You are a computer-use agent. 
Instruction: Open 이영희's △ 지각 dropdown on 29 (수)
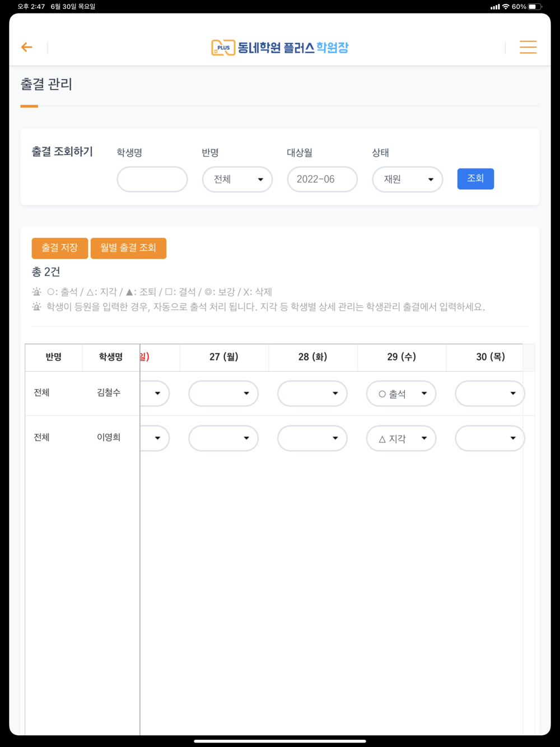click(401, 438)
